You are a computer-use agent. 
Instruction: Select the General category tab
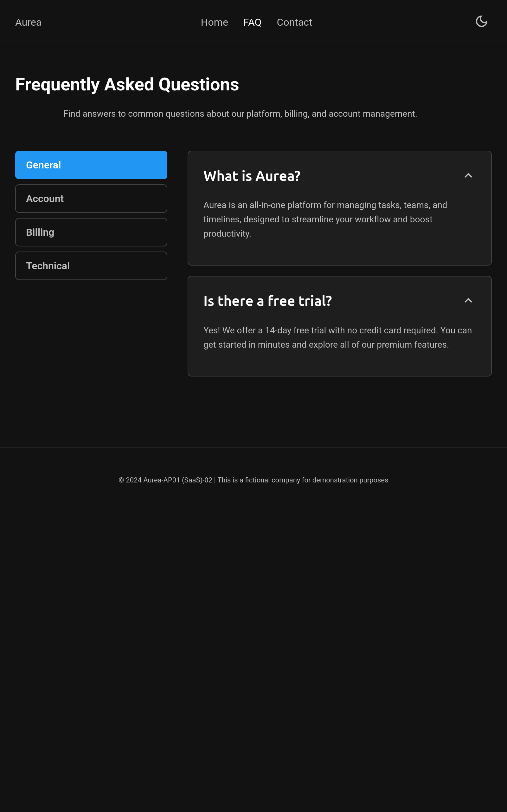(x=91, y=165)
